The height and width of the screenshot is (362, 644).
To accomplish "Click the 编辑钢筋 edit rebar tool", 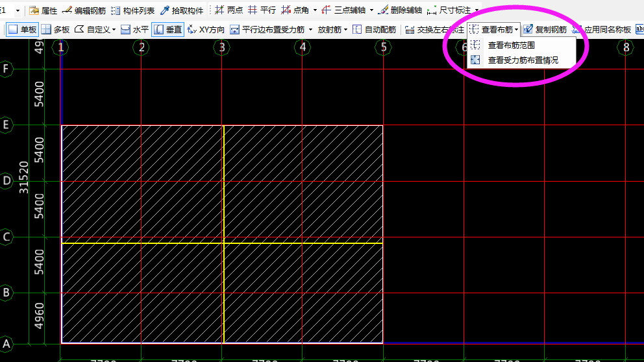I will 84,10.
